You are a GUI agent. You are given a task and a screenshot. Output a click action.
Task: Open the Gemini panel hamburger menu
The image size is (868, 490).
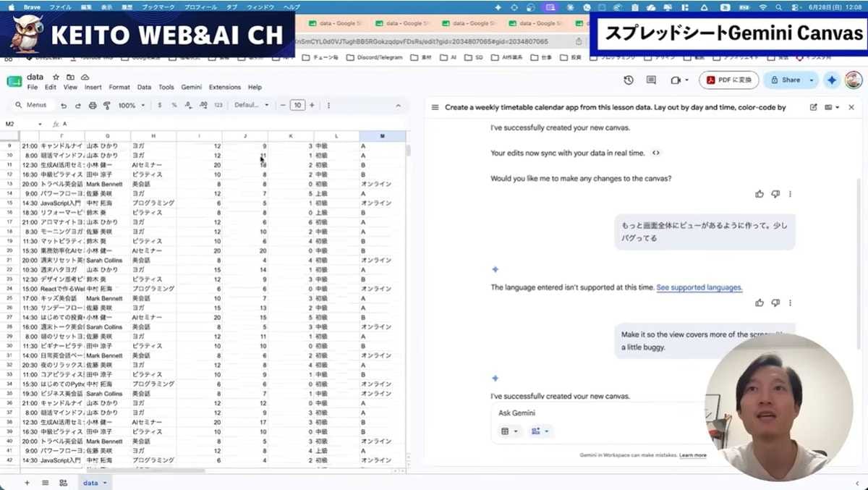pyautogui.click(x=435, y=107)
